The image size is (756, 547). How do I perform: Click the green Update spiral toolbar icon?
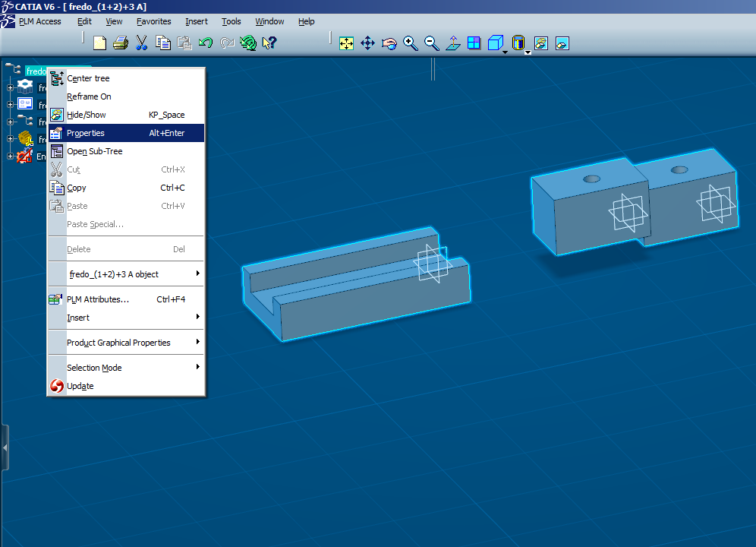[x=247, y=43]
